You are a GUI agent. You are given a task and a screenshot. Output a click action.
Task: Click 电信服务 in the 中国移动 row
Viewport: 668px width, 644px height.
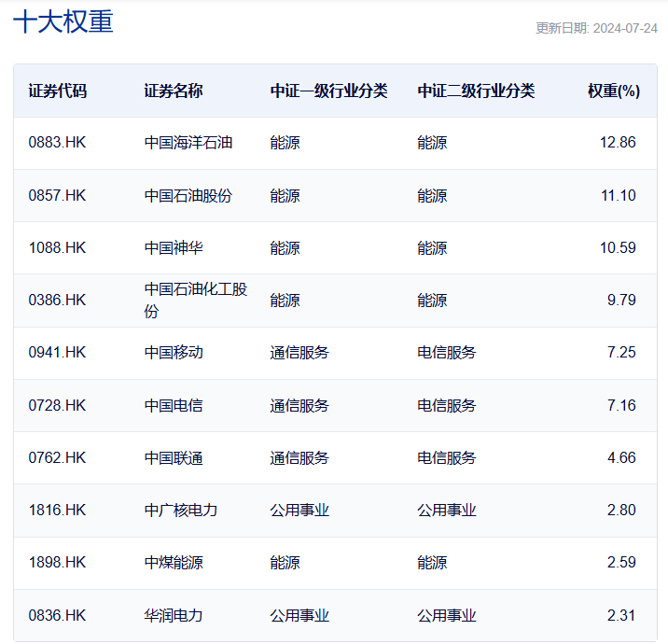point(447,353)
